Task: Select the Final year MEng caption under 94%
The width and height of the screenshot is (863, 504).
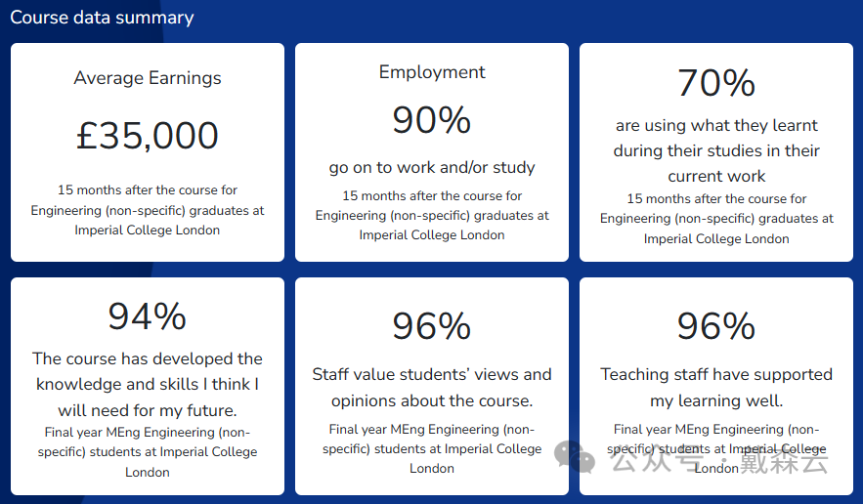Action: click(x=148, y=451)
